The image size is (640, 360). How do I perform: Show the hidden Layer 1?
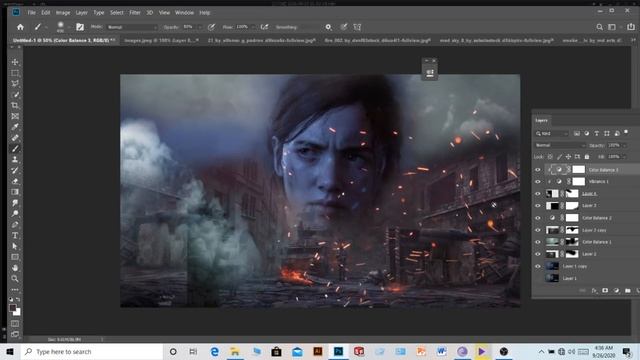[538, 278]
